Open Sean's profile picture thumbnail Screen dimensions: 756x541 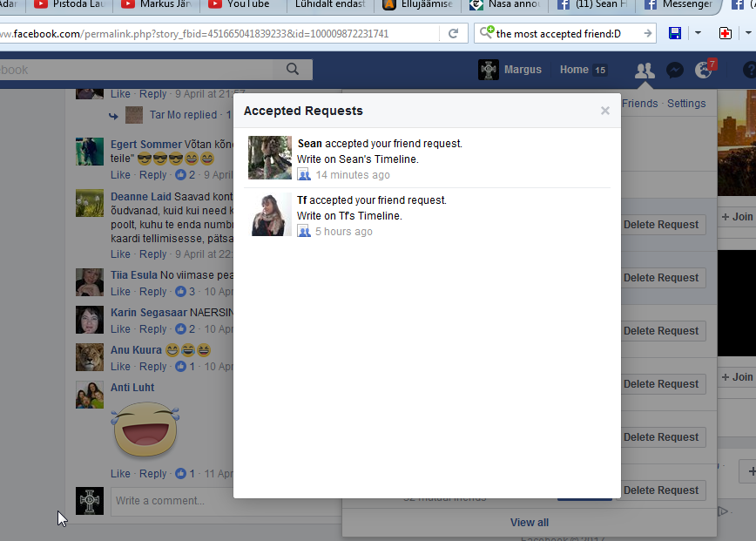270,158
